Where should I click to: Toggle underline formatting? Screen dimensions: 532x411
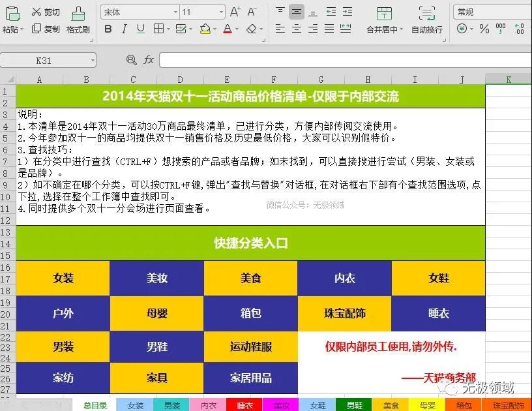(x=140, y=29)
